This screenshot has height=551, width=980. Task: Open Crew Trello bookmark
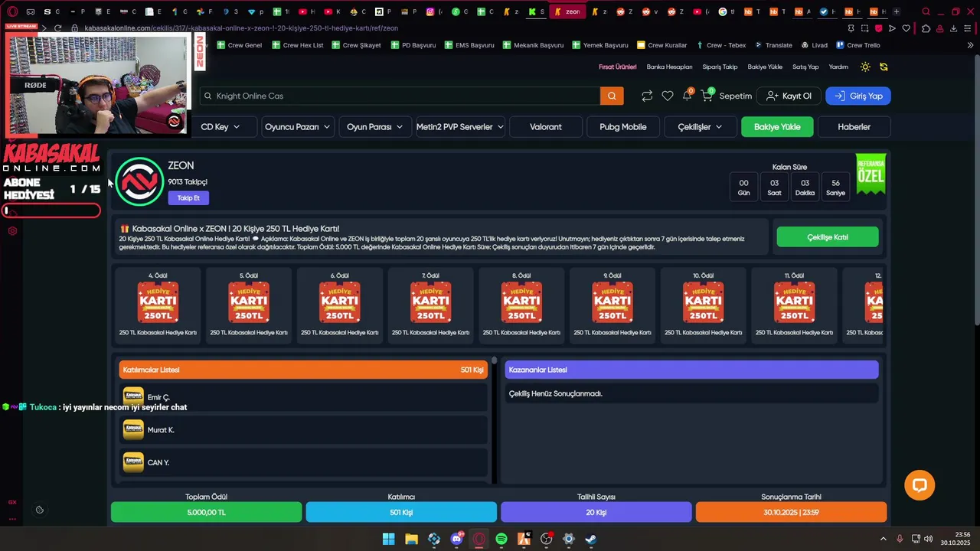click(857, 45)
